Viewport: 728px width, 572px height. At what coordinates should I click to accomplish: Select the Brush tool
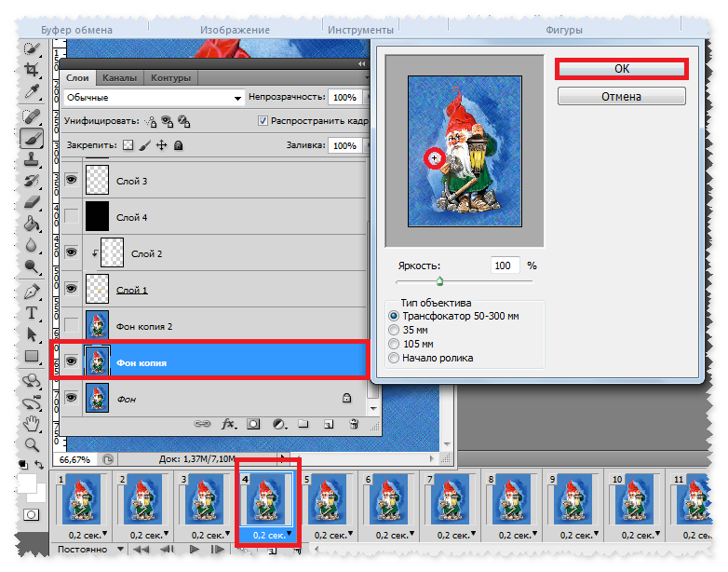32,138
